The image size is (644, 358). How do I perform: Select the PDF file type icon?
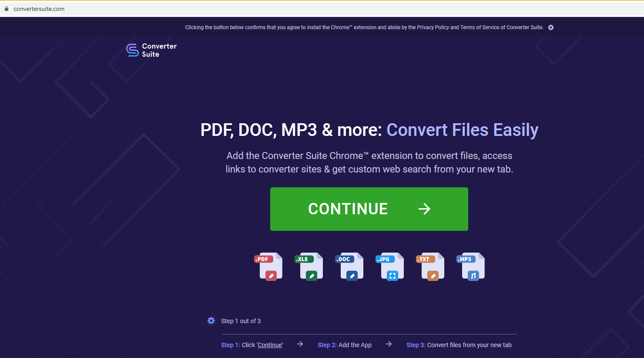pos(268,267)
